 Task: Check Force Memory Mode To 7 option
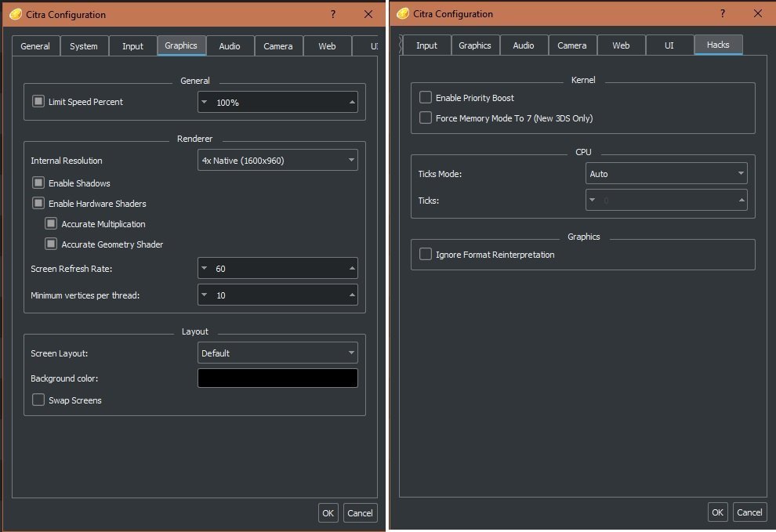[x=425, y=118]
